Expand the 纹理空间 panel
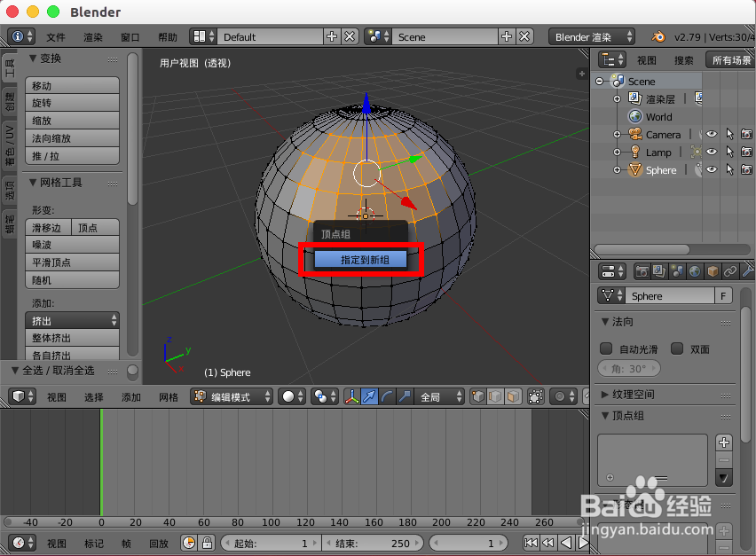 point(605,394)
